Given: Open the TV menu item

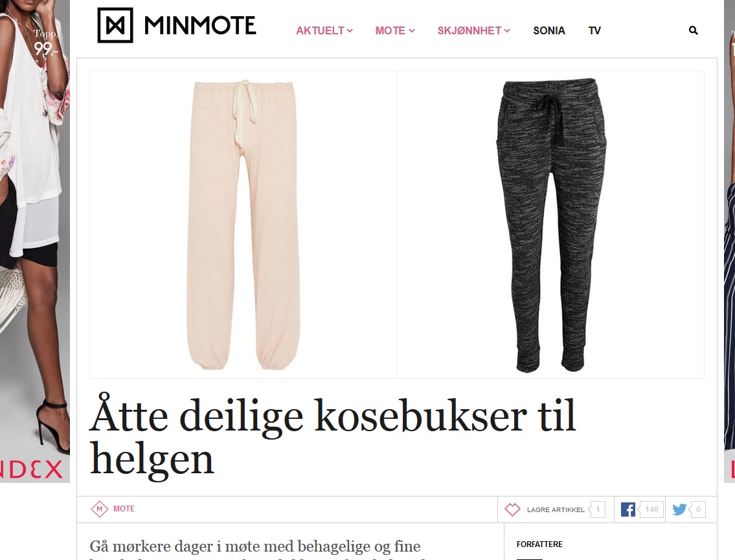Looking at the screenshot, I should (594, 30).
